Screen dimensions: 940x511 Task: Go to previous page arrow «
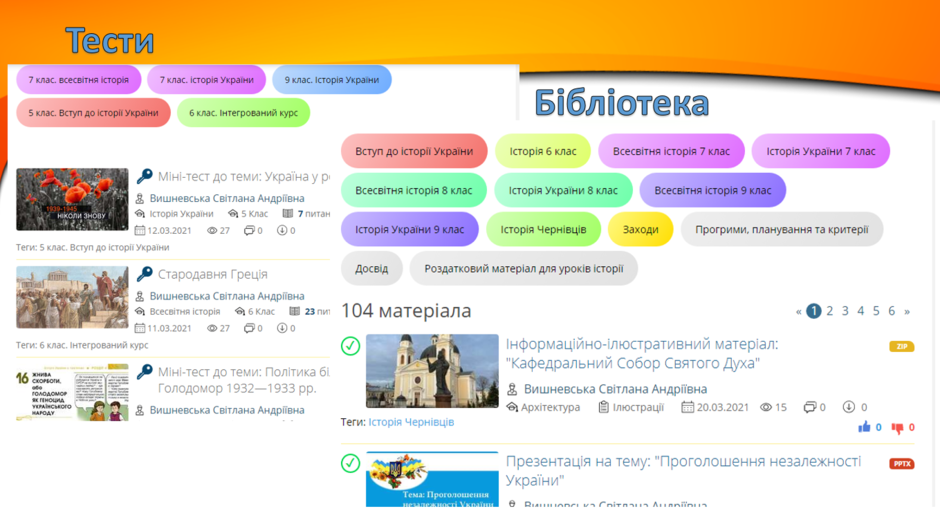point(799,311)
